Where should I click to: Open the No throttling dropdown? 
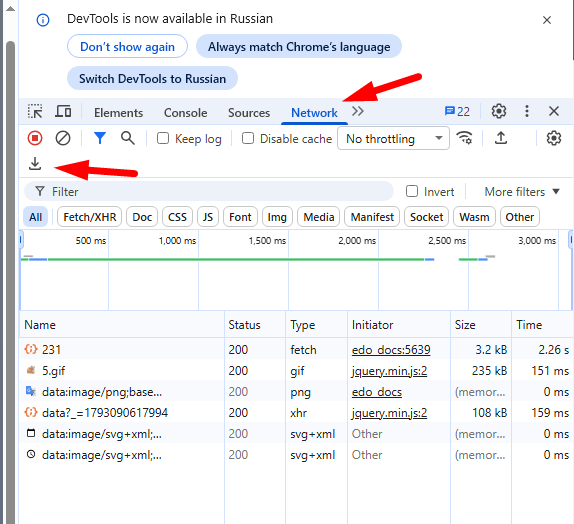click(394, 138)
